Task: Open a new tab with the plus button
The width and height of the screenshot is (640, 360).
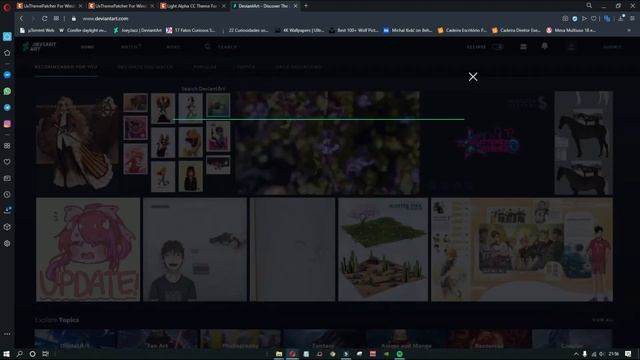Action: pyautogui.click(x=306, y=6)
